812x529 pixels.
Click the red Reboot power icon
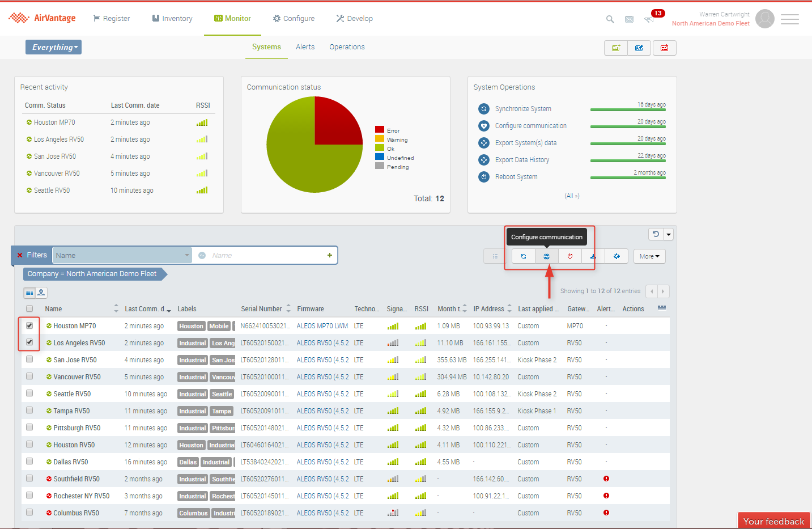click(570, 256)
